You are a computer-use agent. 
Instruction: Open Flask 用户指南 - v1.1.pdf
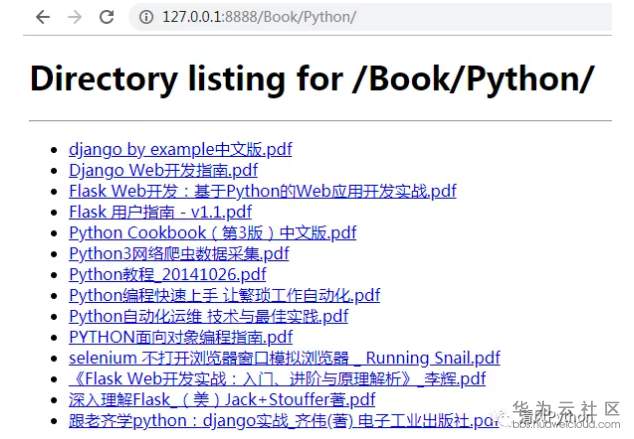160,212
